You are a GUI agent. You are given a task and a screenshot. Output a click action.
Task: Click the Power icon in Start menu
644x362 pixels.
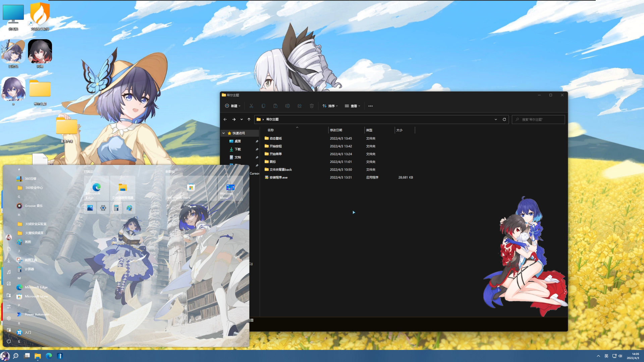(x=9, y=341)
